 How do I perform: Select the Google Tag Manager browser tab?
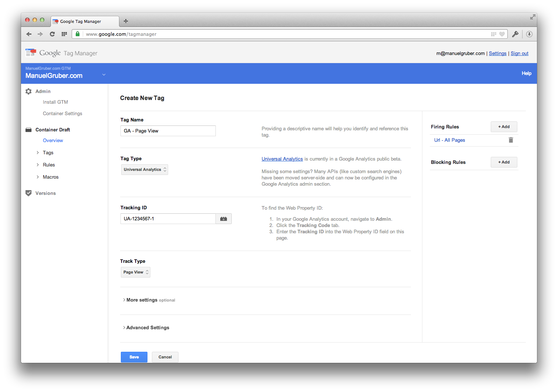[85, 21]
